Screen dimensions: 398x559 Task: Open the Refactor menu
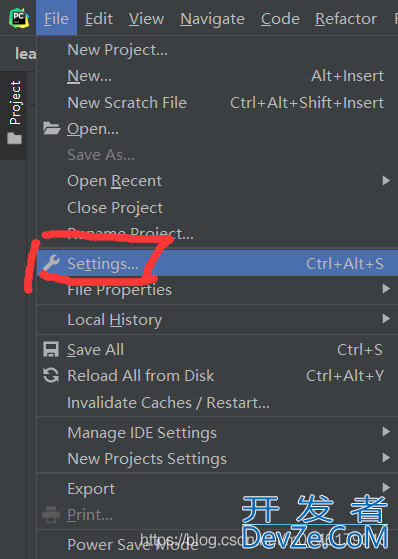pyautogui.click(x=346, y=19)
